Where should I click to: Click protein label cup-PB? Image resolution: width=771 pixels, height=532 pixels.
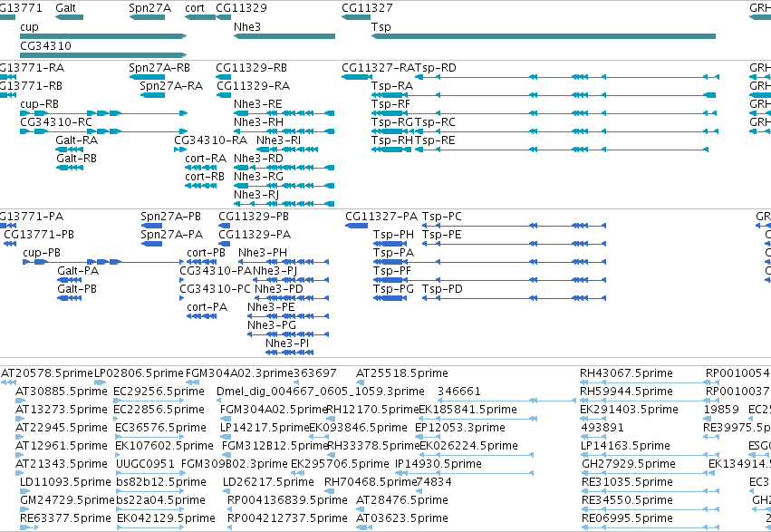(x=42, y=253)
